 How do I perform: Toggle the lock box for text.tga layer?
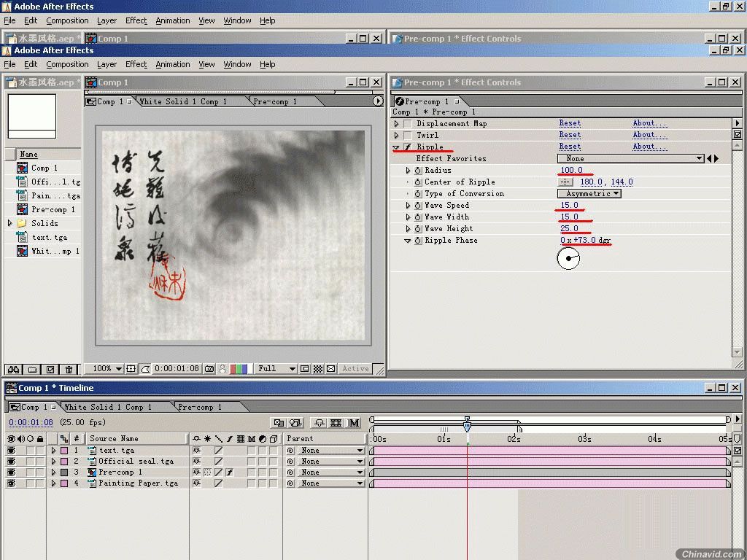point(40,451)
